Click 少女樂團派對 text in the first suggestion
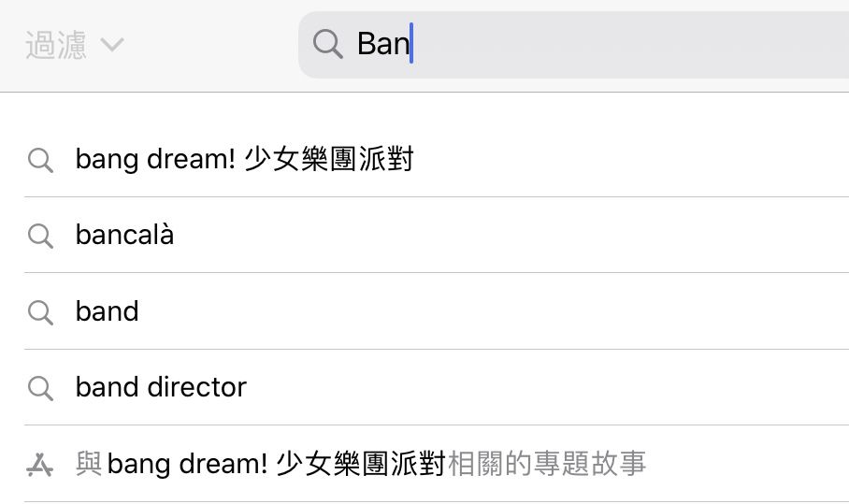 click(x=327, y=160)
